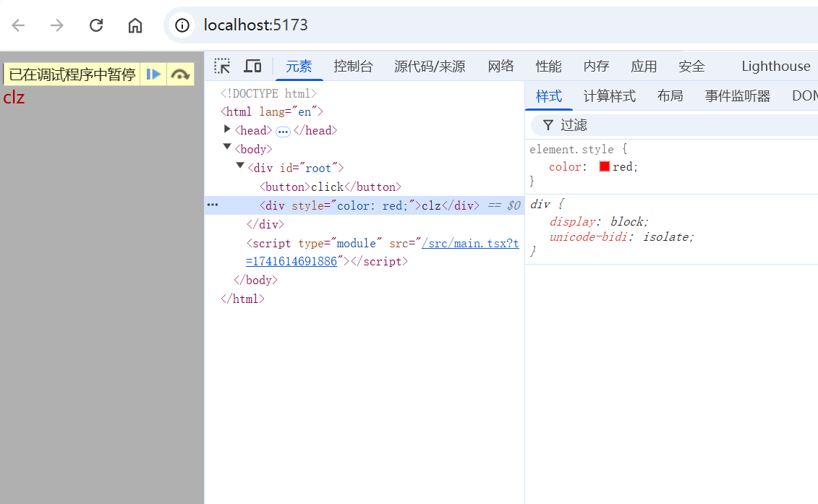
Task: Open the red color swatch picker
Action: pos(604,166)
